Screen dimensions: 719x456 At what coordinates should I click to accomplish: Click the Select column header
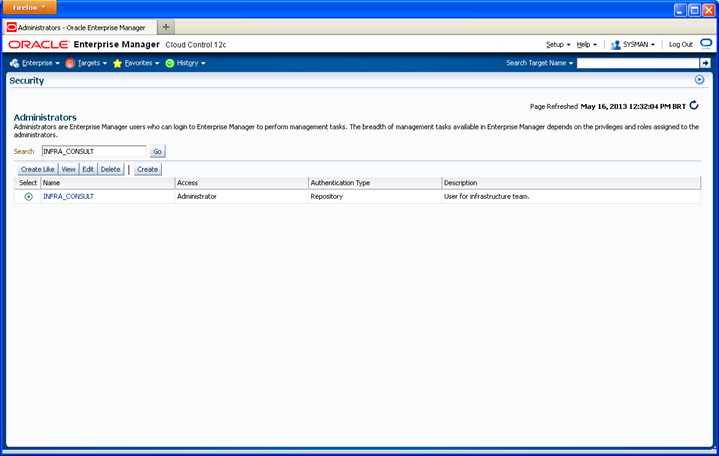point(28,183)
